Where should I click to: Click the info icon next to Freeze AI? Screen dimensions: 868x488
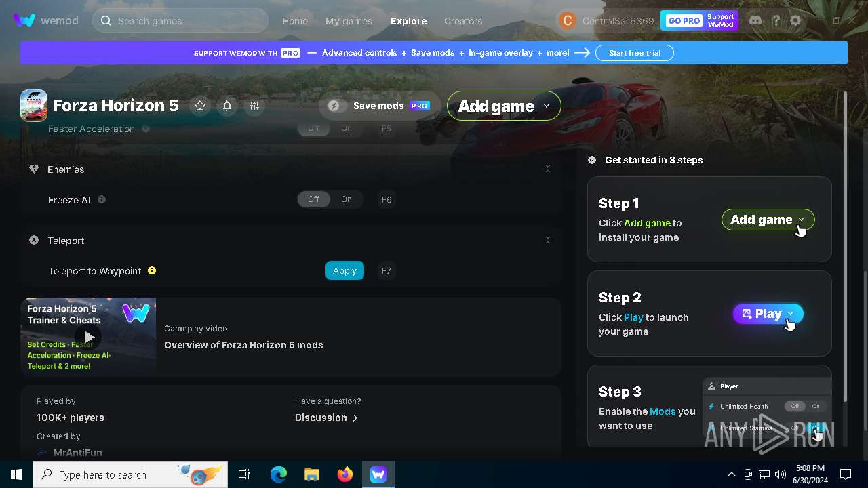(102, 199)
